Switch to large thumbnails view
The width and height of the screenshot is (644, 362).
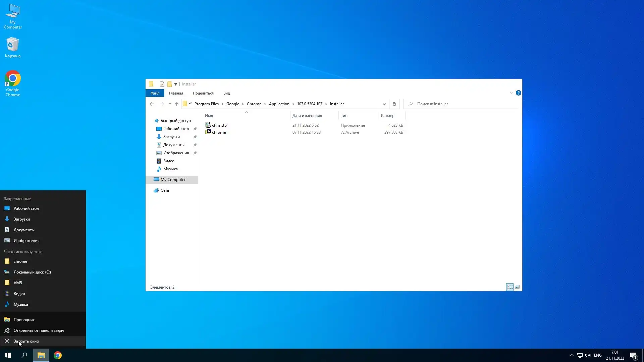[517, 287]
